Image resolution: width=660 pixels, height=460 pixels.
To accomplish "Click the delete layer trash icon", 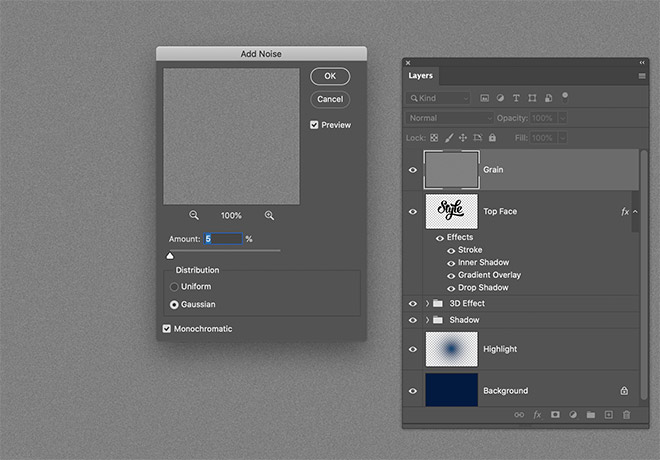I will click(627, 414).
